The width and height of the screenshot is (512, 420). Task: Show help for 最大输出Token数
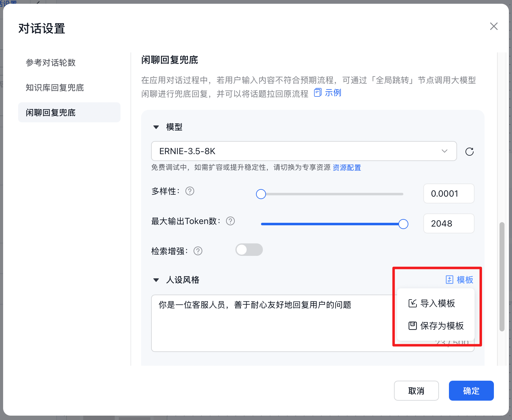coord(230,221)
